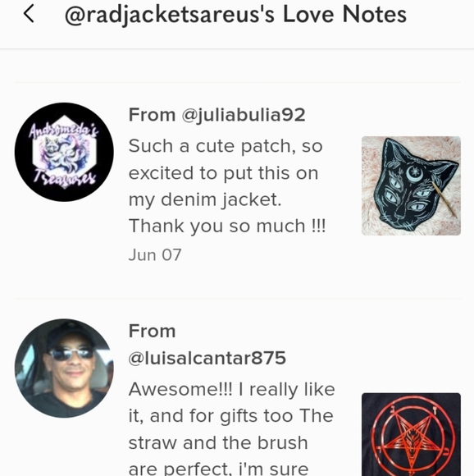The width and height of the screenshot is (474, 476).
Task: Open the sunglasses man's profile photo
Action: coord(64,368)
